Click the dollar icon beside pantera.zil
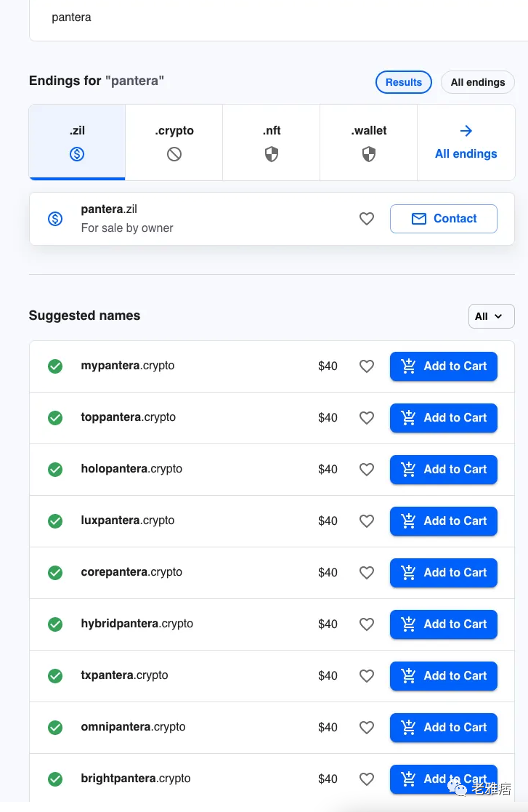Viewport: 528px width, 812px height. [55, 219]
